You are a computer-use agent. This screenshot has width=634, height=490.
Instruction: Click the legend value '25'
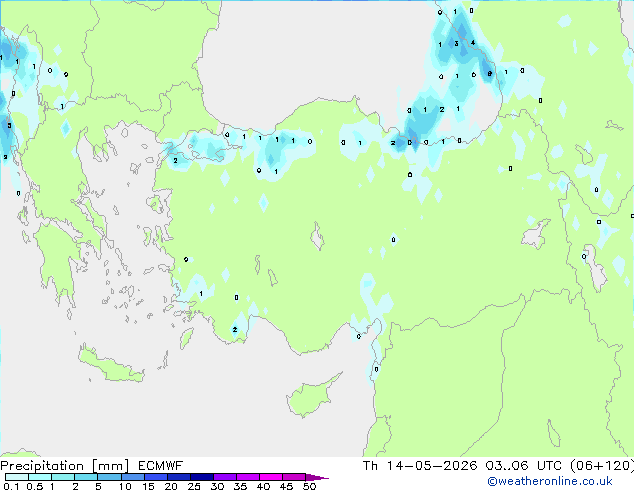[194, 486]
